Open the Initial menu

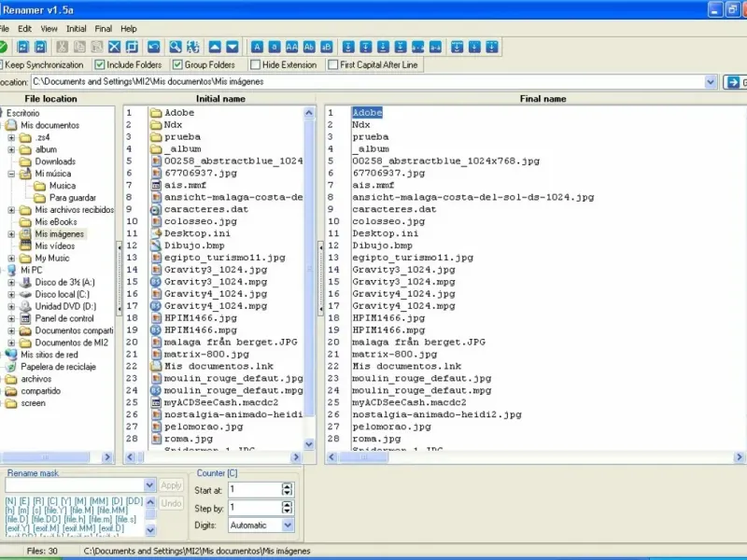77,29
